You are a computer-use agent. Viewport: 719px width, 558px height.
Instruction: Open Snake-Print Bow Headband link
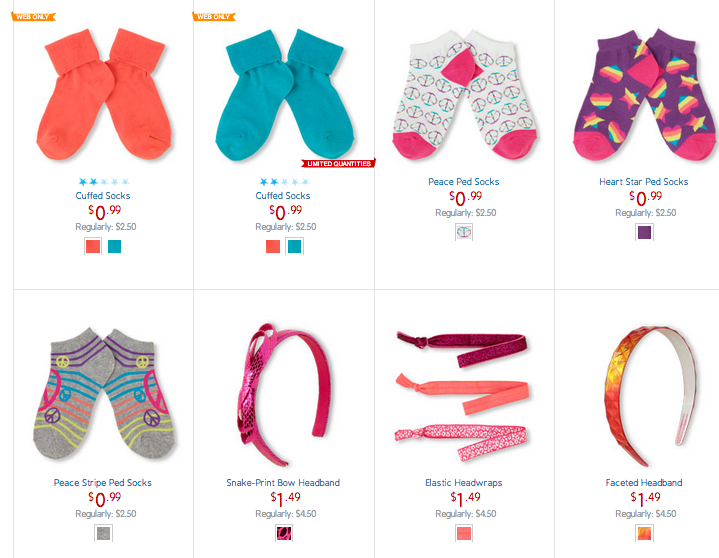coord(283,482)
